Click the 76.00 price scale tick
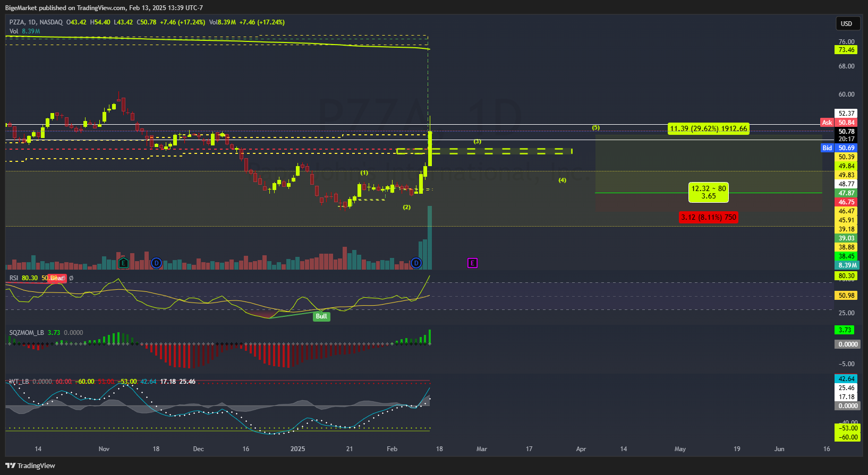 pyautogui.click(x=846, y=42)
